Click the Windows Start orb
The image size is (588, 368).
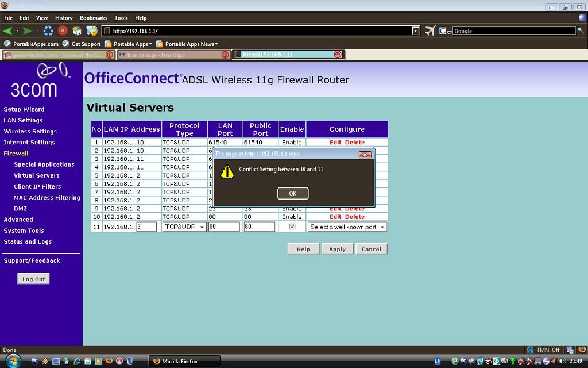pos(12,361)
